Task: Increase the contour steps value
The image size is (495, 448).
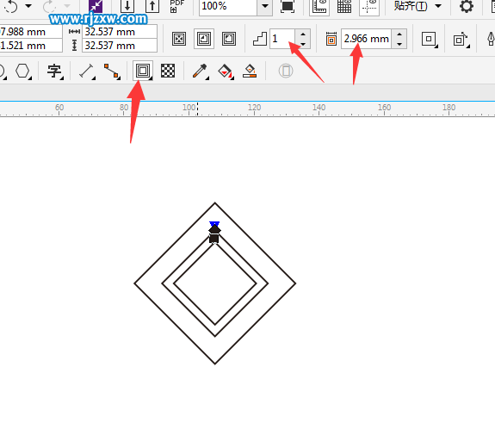Action: coord(303,34)
